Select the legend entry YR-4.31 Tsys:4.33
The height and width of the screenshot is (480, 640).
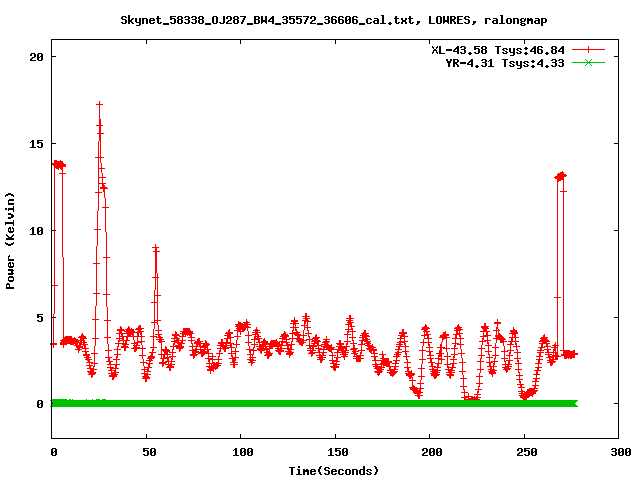tap(504, 63)
